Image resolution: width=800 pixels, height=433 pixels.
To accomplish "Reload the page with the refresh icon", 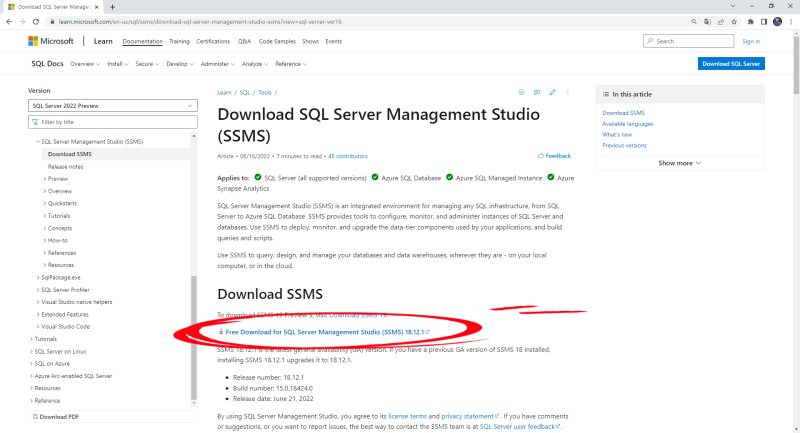I will click(x=36, y=21).
